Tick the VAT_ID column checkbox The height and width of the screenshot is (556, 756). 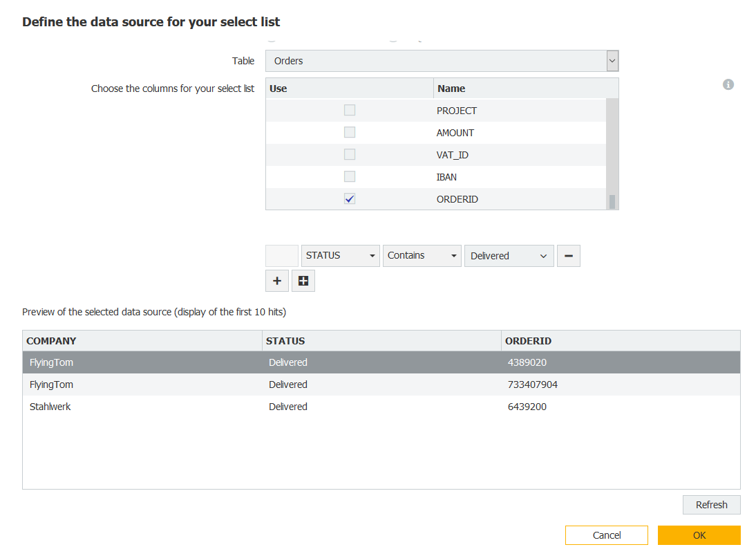(x=350, y=155)
